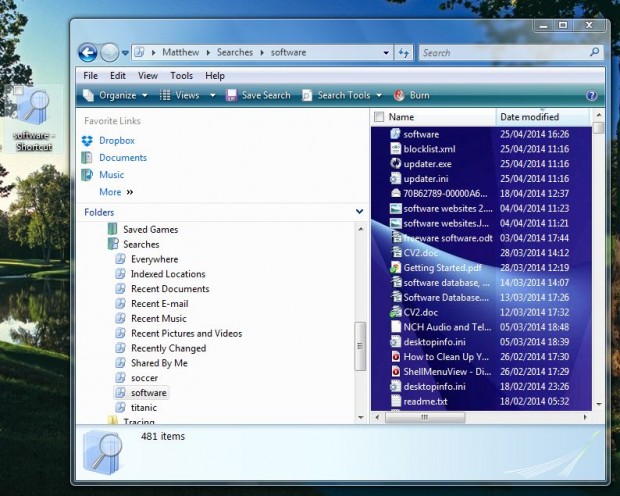Click the blue Help question mark icon
This screenshot has height=496, width=620.
click(592, 95)
